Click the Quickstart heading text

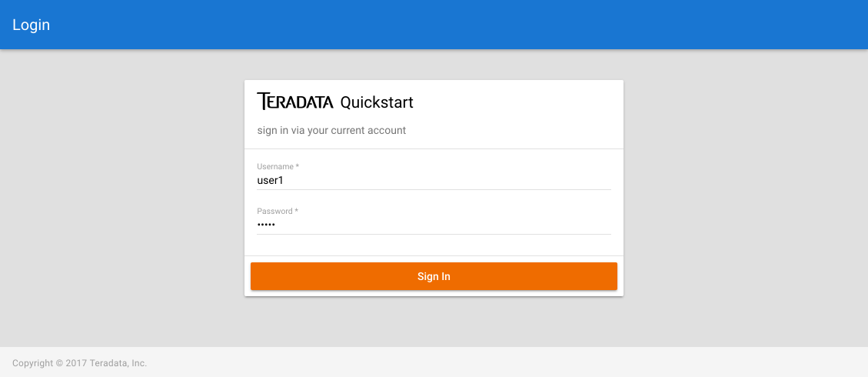377,102
